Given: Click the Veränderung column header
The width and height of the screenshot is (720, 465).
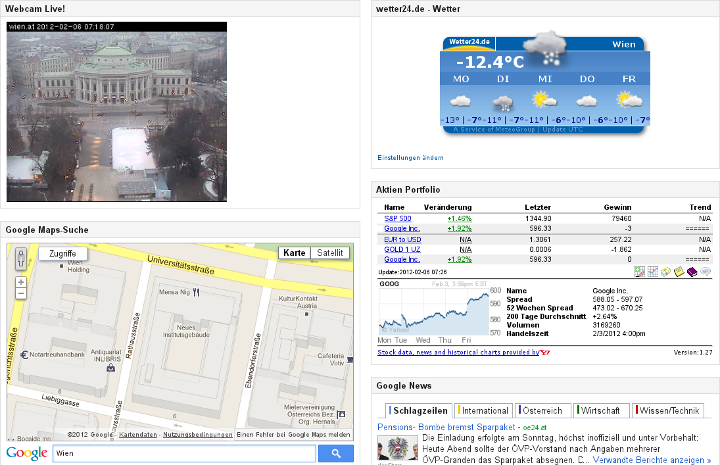Looking at the screenshot, I should click(448, 207).
